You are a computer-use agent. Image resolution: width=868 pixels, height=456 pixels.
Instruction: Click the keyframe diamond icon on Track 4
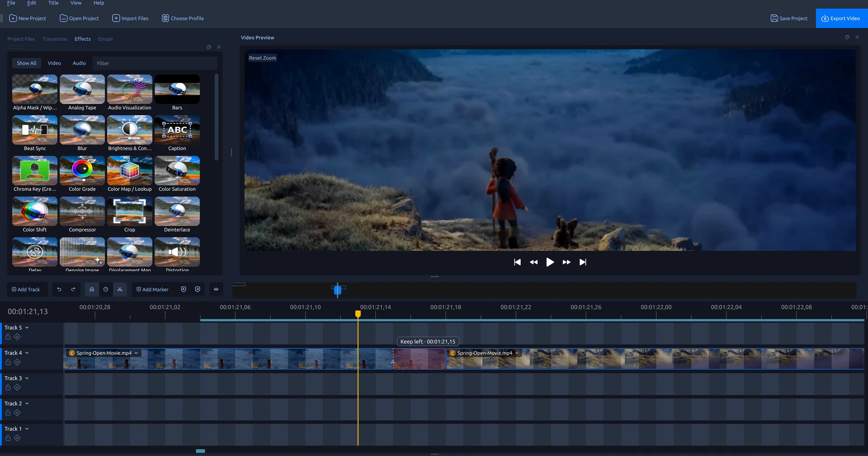tap(17, 362)
